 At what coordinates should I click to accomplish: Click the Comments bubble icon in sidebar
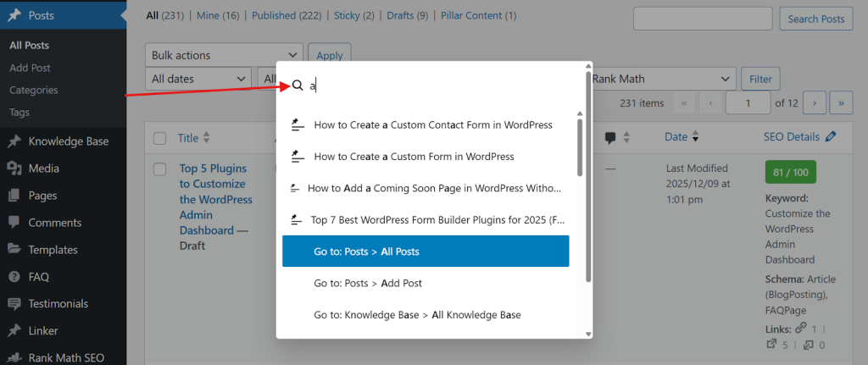coord(14,223)
